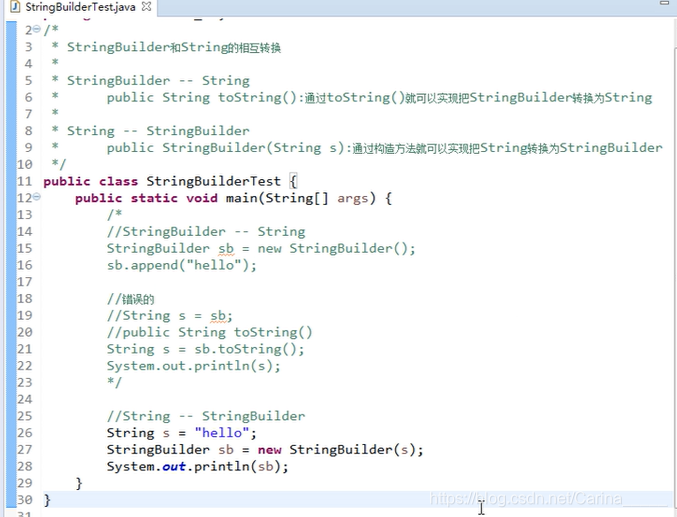Minimize the editor view
The image size is (677, 517).
[x=665, y=3]
